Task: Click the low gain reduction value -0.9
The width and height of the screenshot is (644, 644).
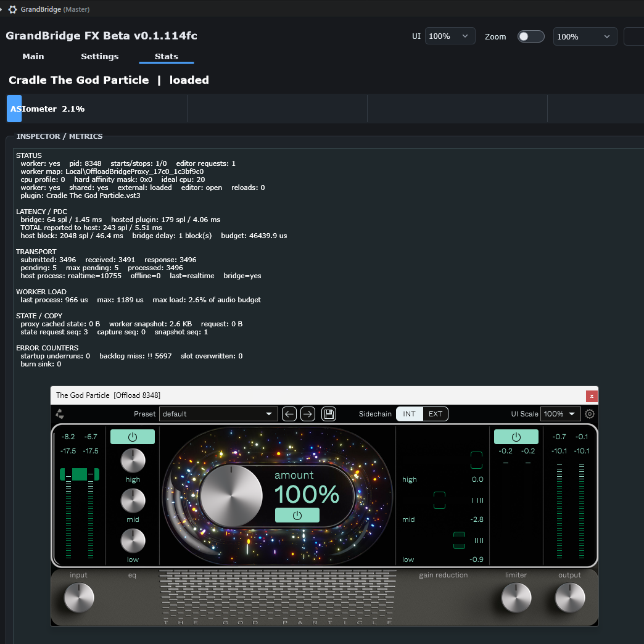Action: (476, 559)
